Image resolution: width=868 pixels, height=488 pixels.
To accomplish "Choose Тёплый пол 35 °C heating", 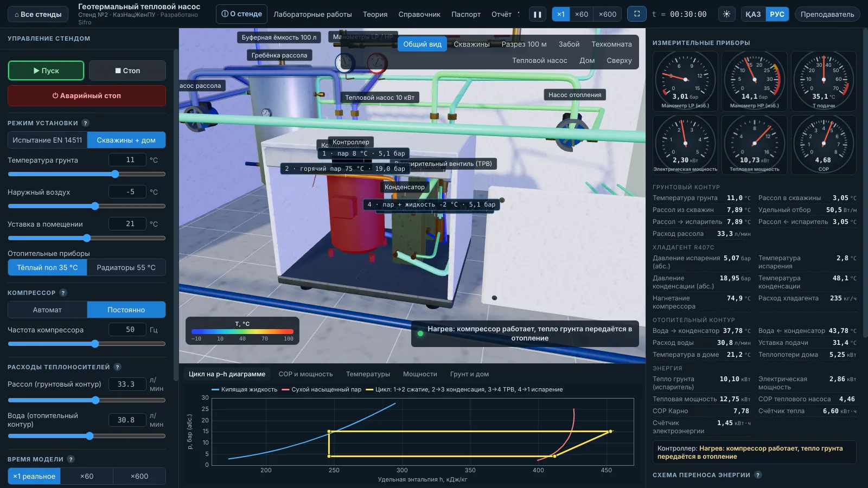I will [x=47, y=267].
